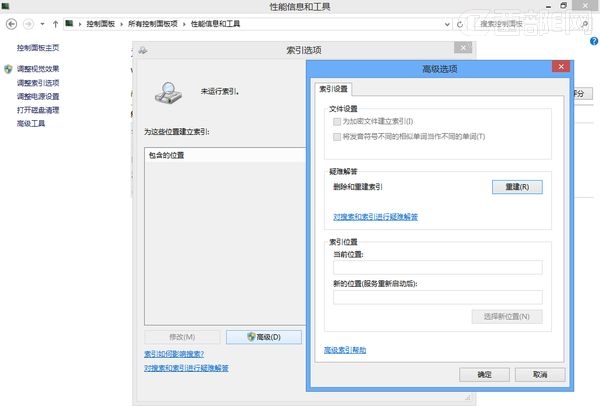Screen dimensions: 600x407
Task: Click the magnifier drive icon in 索引选项
Action: (164, 91)
